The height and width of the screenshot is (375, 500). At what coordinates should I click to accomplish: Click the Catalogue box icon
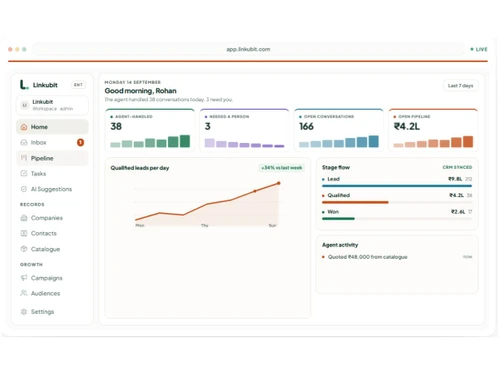[24, 249]
